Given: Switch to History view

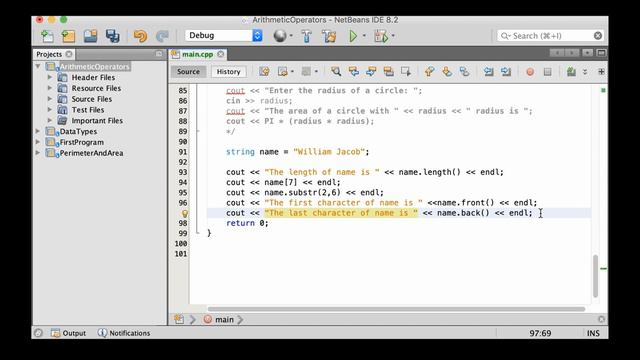Looking at the screenshot, I should [229, 71].
